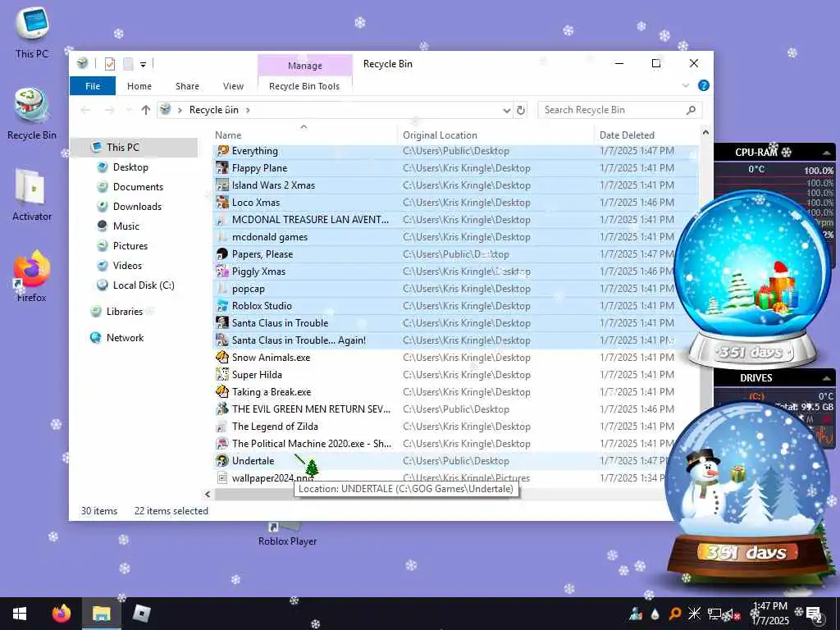Expand the ribbon with the chevron
The width and height of the screenshot is (840, 630).
coord(685,85)
